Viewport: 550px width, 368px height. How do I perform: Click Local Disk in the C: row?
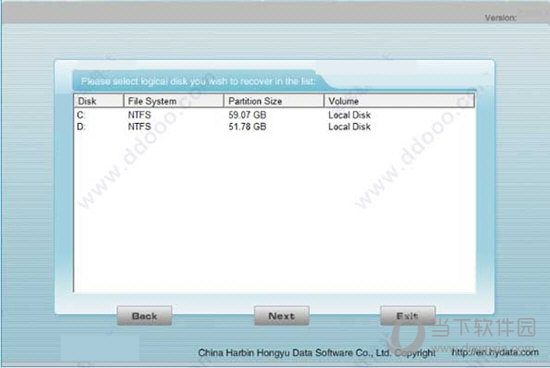[x=349, y=115]
